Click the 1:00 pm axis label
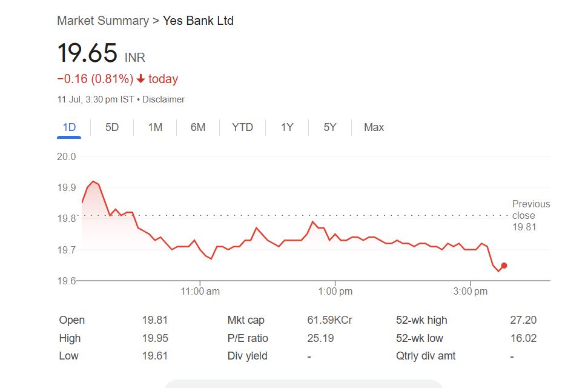Viewport: 588px width, 388px height. (335, 292)
